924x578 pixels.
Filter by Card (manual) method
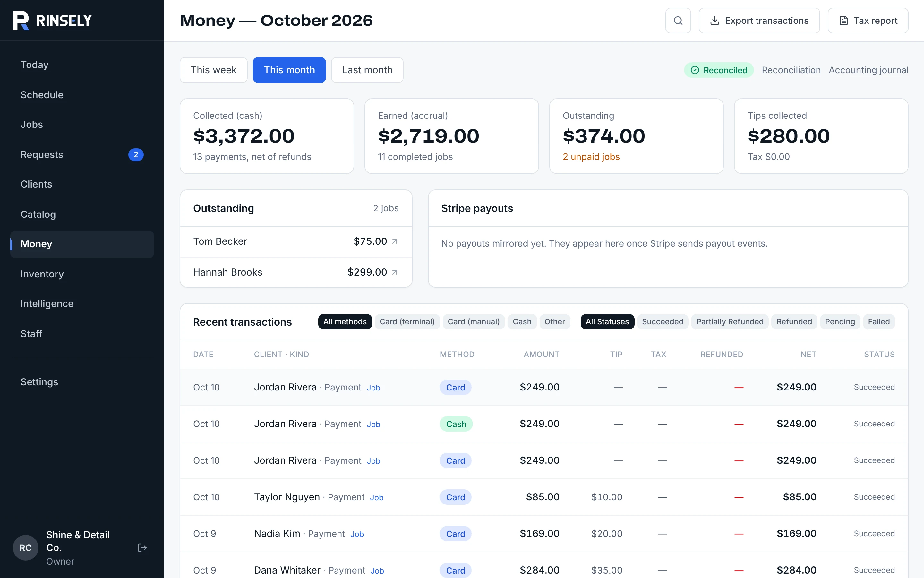[474, 321]
